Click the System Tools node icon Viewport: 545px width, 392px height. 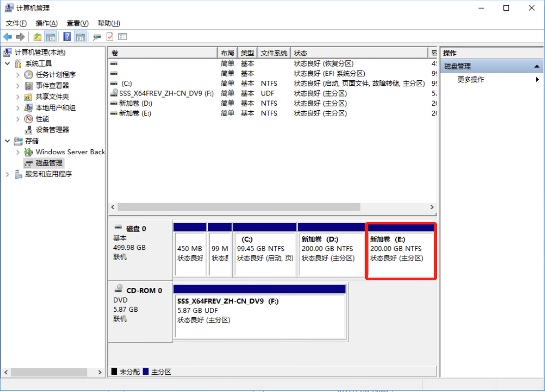point(18,63)
